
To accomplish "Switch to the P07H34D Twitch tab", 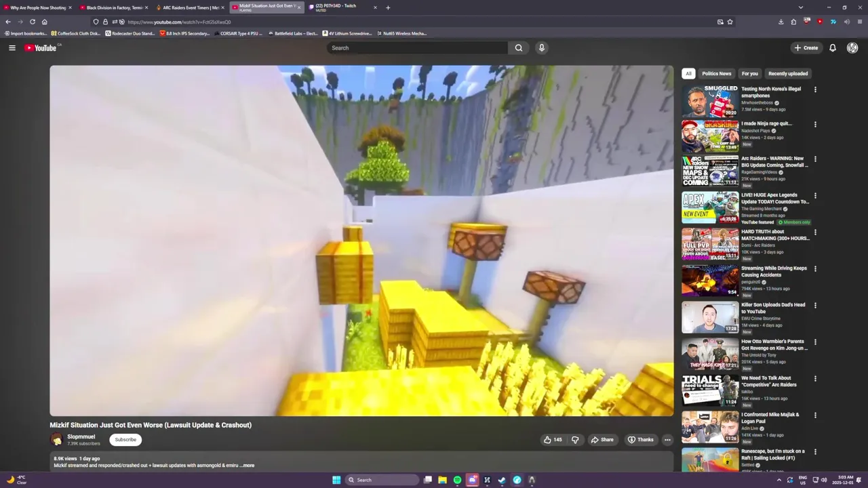I will [342, 7].
